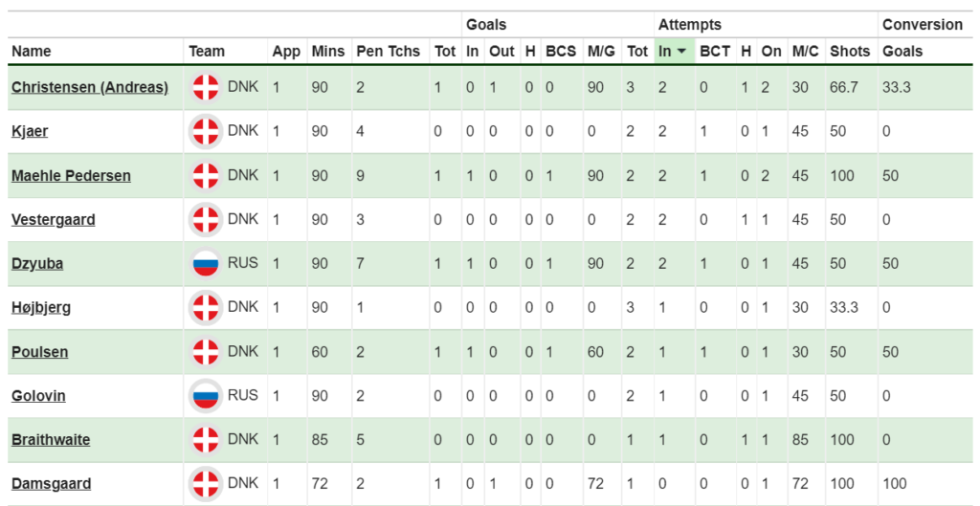
Task: Sort by App column header
Action: tap(286, 52)
